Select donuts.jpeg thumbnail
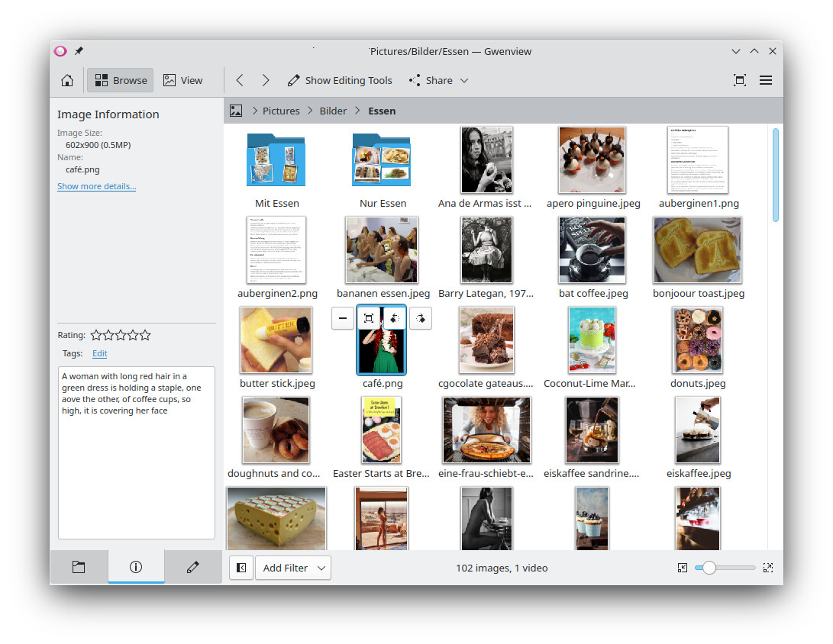 coord(697,340)
